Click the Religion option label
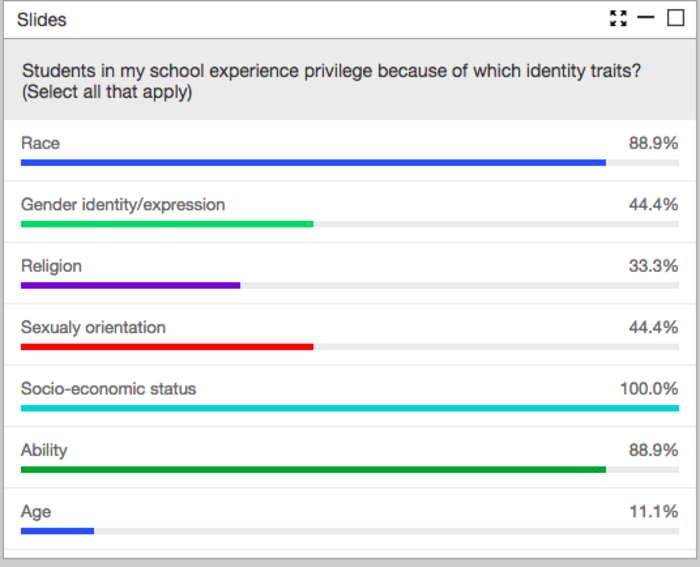700x567 pixels. pyautogui.click(x=51, y=266)
